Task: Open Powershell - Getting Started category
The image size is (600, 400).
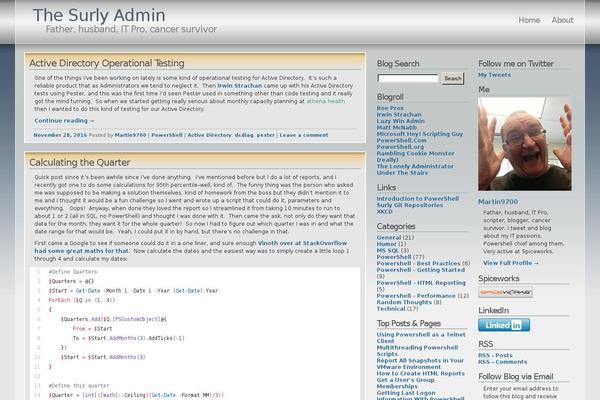Action: pos(421,270)
